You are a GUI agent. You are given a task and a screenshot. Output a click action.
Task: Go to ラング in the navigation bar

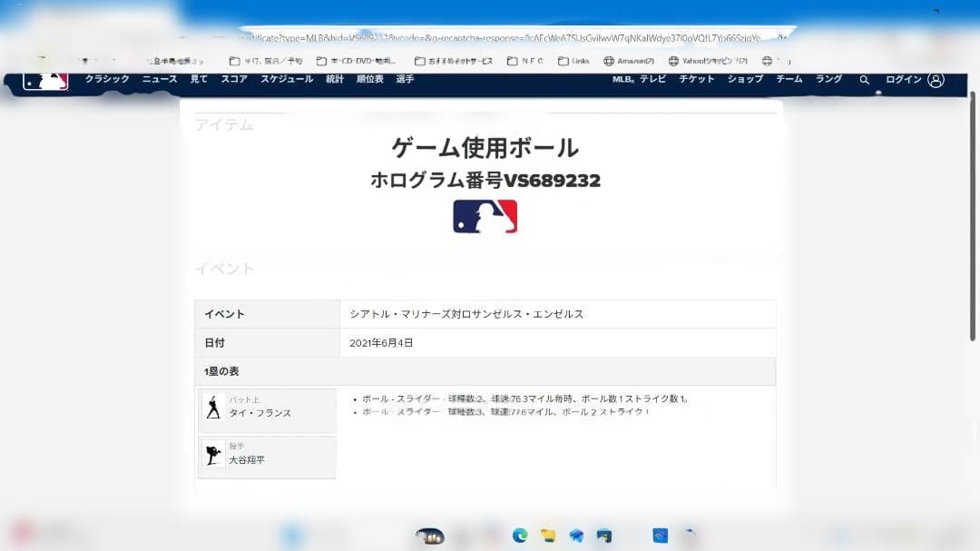point(828,79)
